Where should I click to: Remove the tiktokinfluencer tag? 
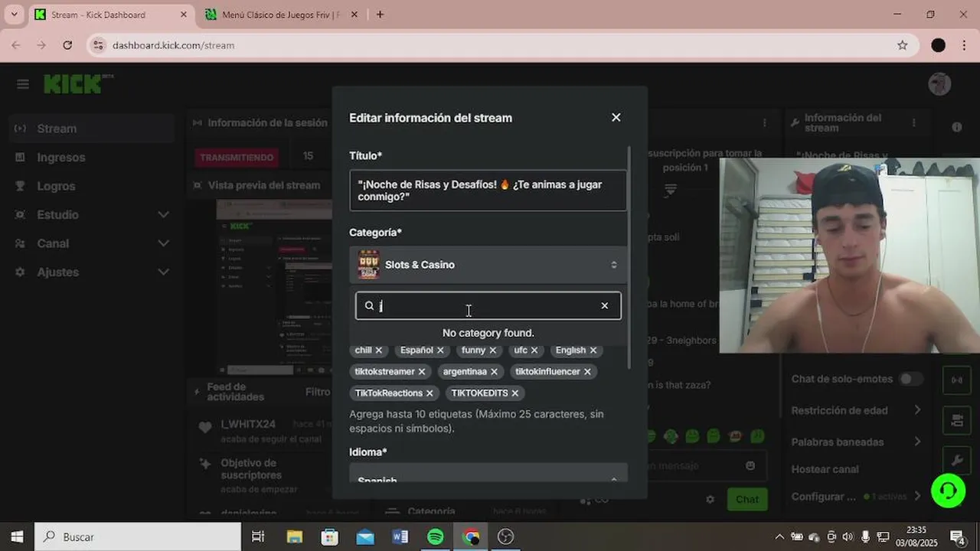(x=587, y=372)
